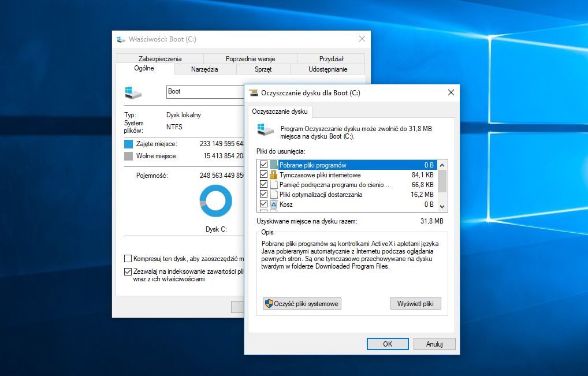Disable Zezwalaj na indeksowanie zawartości checkbox
The width and height of the screenshot is (588, 376).
click(128, 271)
